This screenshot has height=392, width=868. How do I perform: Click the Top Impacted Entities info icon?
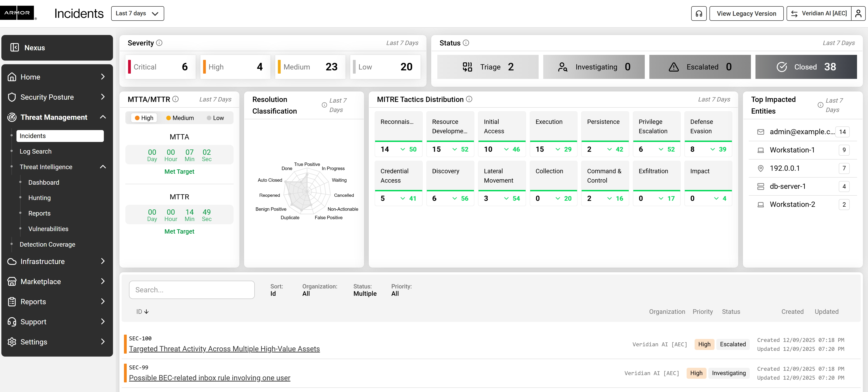pyautogui.click(x=820, y=105)
